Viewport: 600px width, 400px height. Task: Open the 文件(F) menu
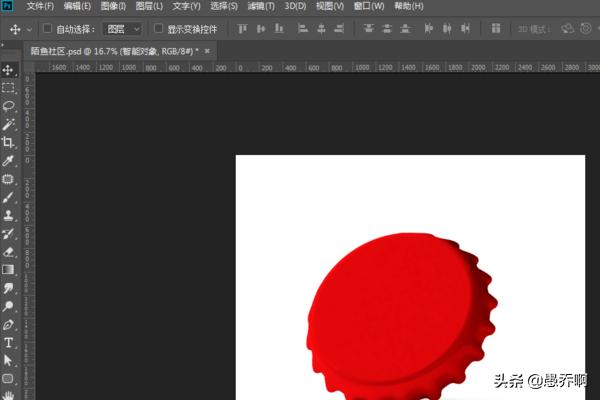coord(40,6)
